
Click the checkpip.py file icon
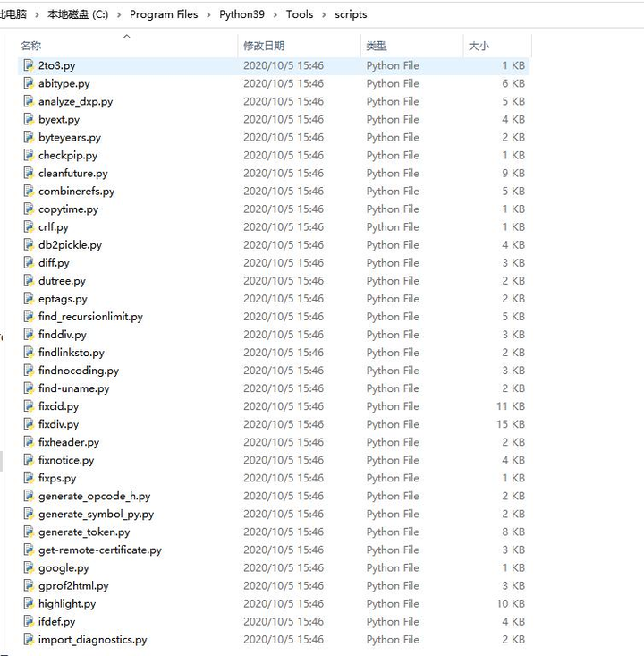[x=29, y=156]
